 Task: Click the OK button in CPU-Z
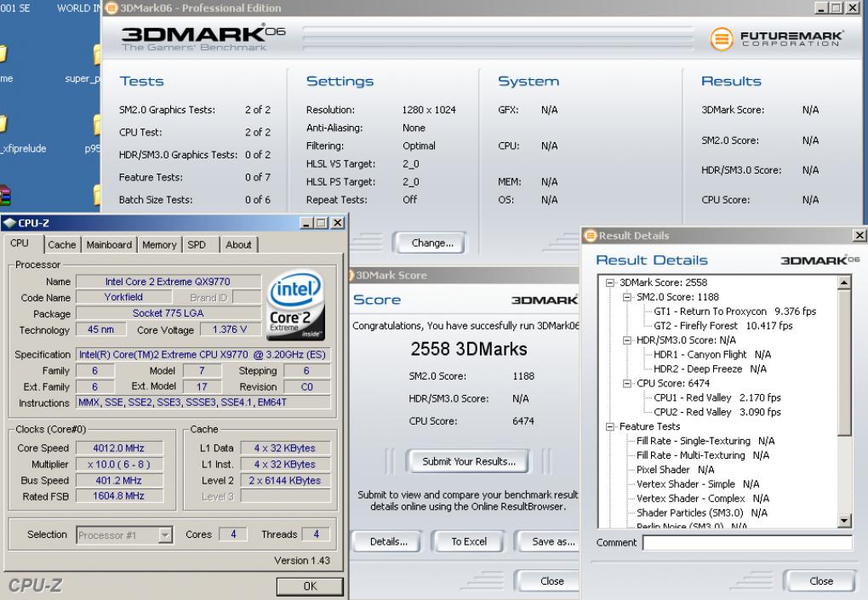(x=310, y=586)
